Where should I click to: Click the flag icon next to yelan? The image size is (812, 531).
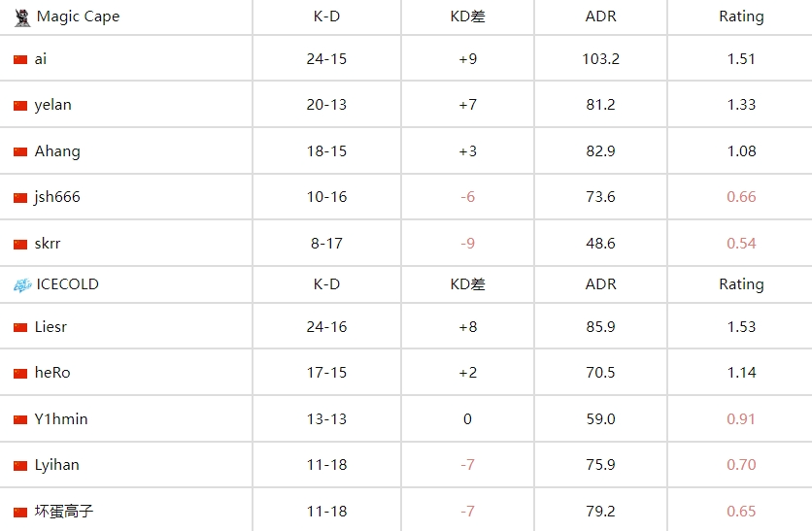(x=20, y=105)
